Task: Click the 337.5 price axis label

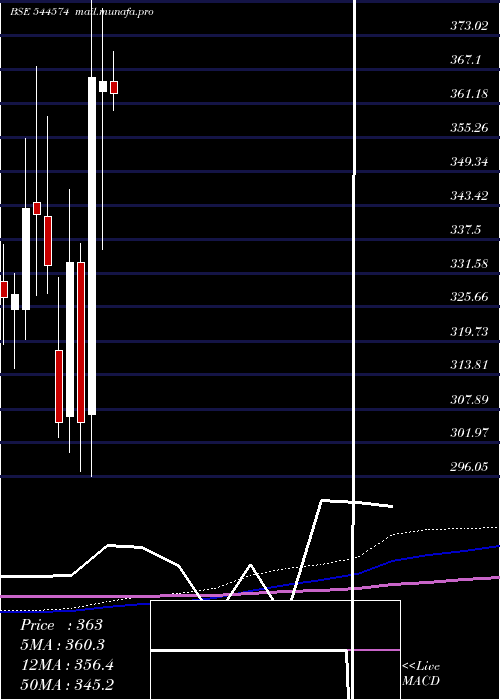Action: [465, 229]
